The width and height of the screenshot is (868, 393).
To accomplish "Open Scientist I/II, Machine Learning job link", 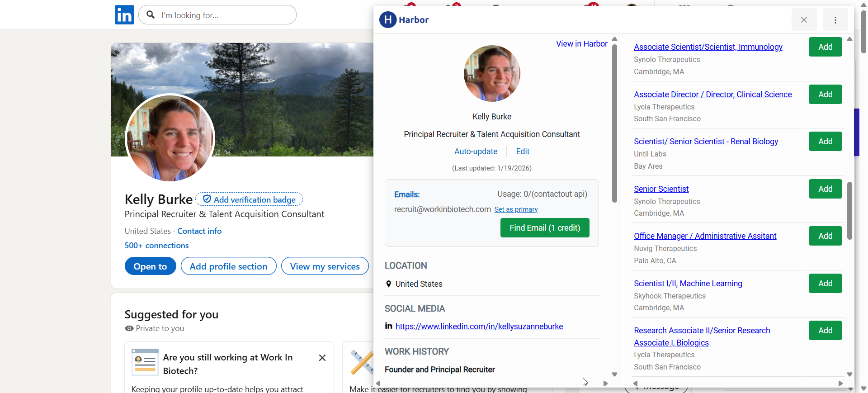I will [688, 284].
